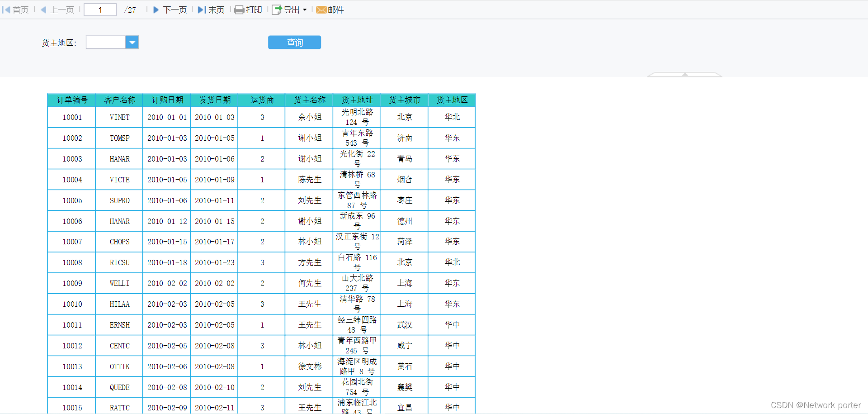
Task: Select customer cell CENTC
Action: 119,346
